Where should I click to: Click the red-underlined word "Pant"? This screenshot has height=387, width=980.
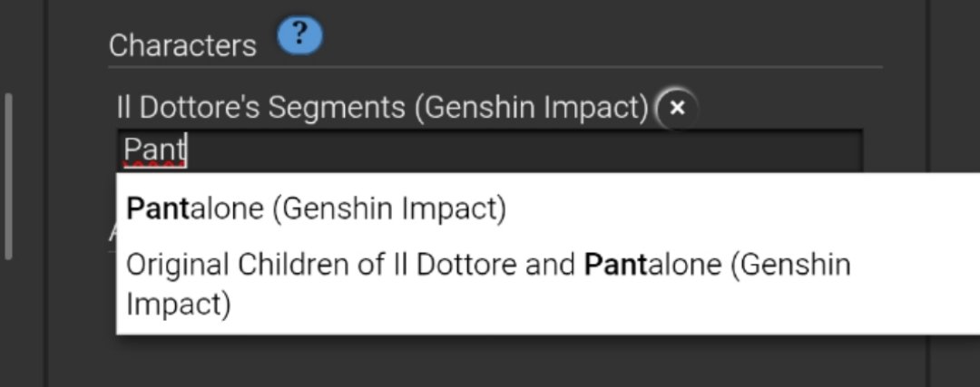154,150
